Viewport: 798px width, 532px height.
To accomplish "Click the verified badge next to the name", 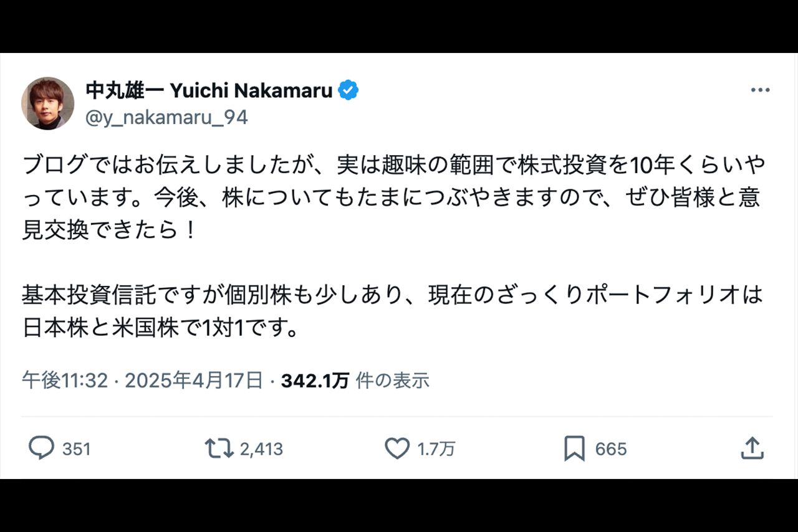I will point(347,89).
